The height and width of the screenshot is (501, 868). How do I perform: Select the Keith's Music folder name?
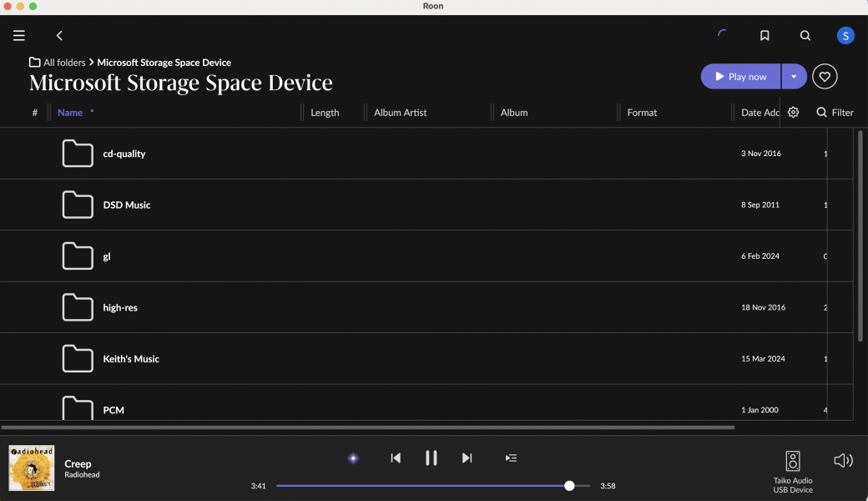point(131,359)
